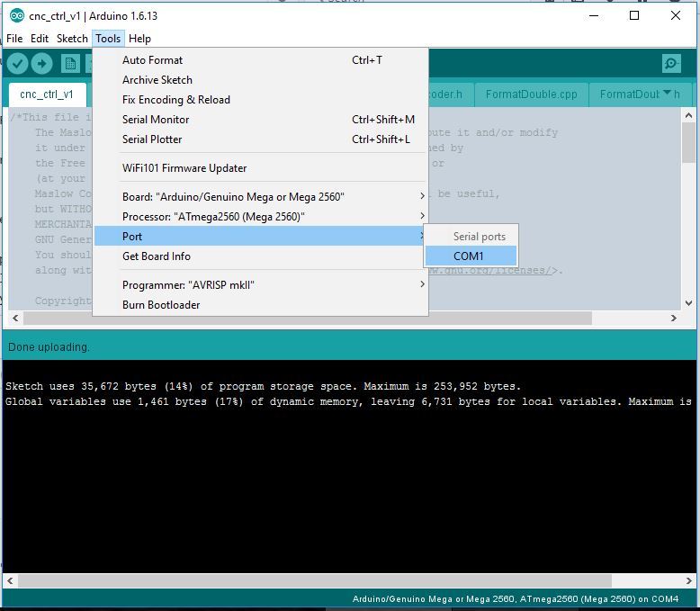The width and height of the screenshot is (700, 611).
Task: Click the editor horizontal scrollbar thumb
Action: (308, 318)
